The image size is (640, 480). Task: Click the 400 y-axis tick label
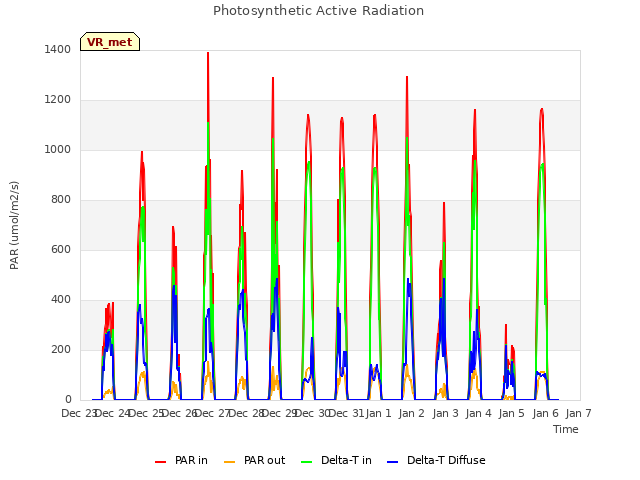click(61, 300)
